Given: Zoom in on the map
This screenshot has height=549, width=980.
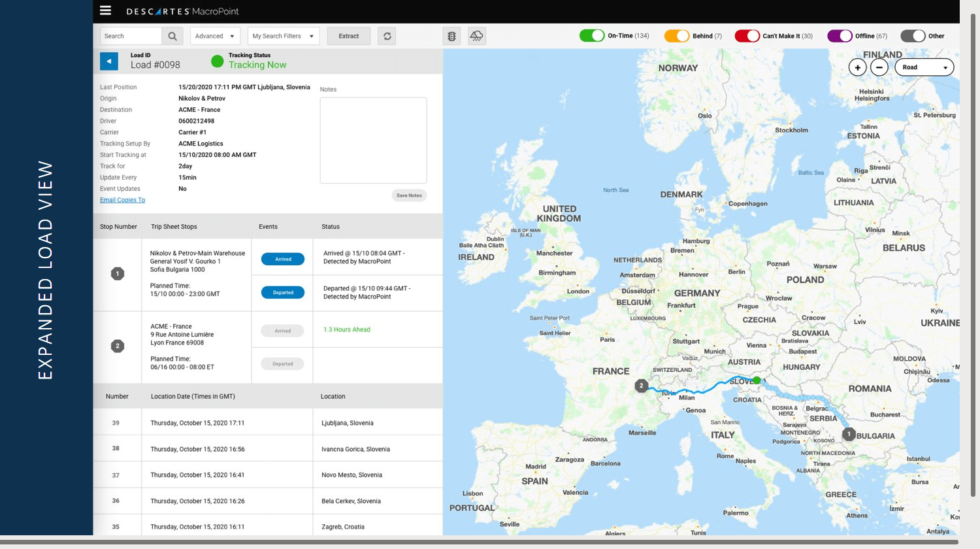Looking at the screenshot, I should 858,67.
